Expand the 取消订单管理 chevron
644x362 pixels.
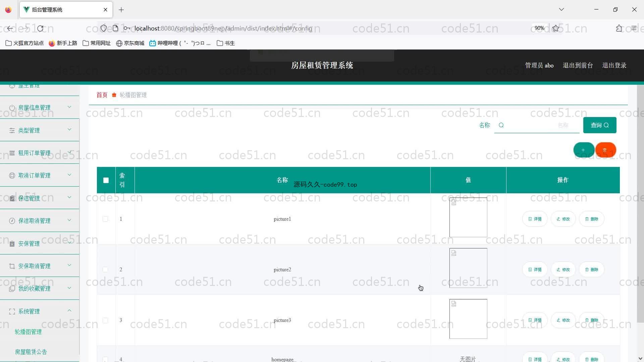[x=69, y=175]
